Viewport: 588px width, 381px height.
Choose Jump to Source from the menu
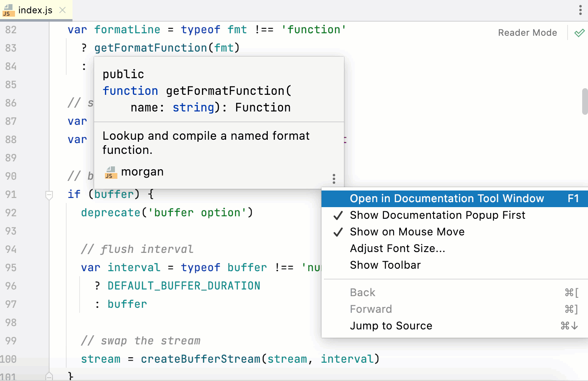click(391, 326)
